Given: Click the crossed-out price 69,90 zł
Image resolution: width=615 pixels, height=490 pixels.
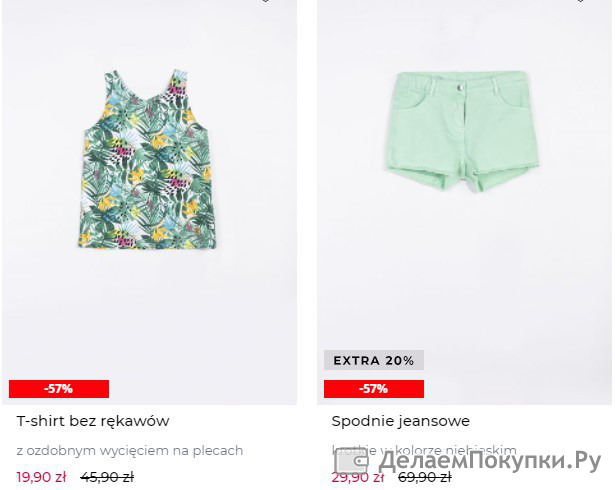Looking at the screenshot, I should coord(424,477).
